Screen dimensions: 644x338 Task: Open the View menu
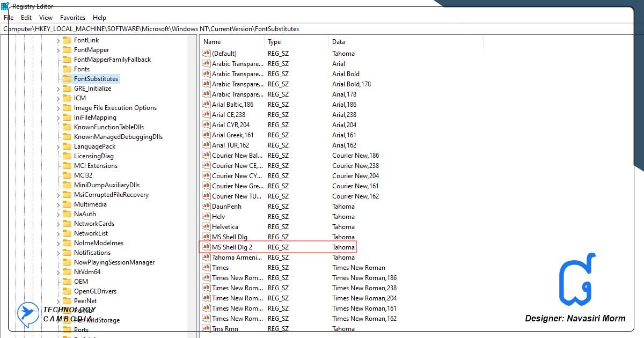(x=46, y=18)
